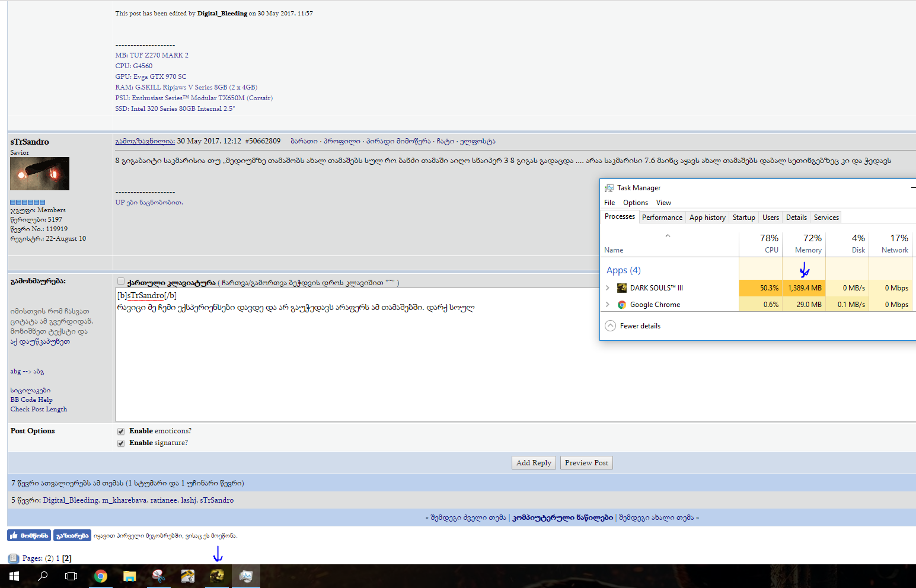Open the Task Manager File menu
The image size is (916, 588).
pos(609,203)
